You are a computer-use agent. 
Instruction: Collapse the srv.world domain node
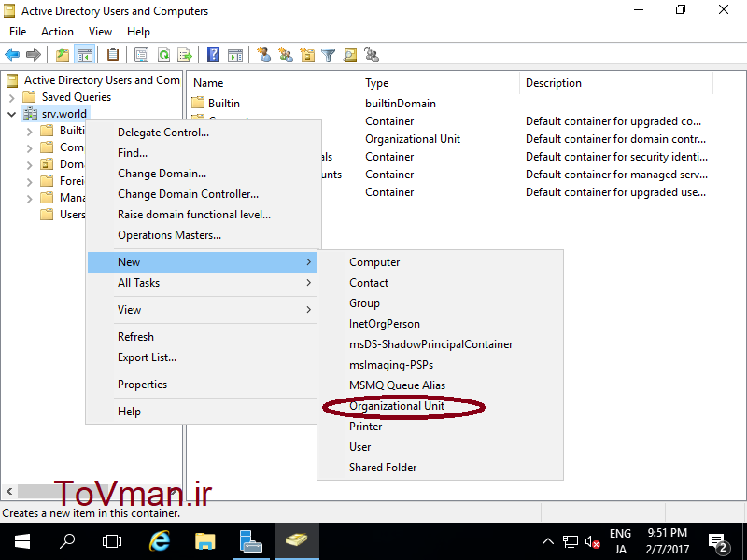pos(11,114)
